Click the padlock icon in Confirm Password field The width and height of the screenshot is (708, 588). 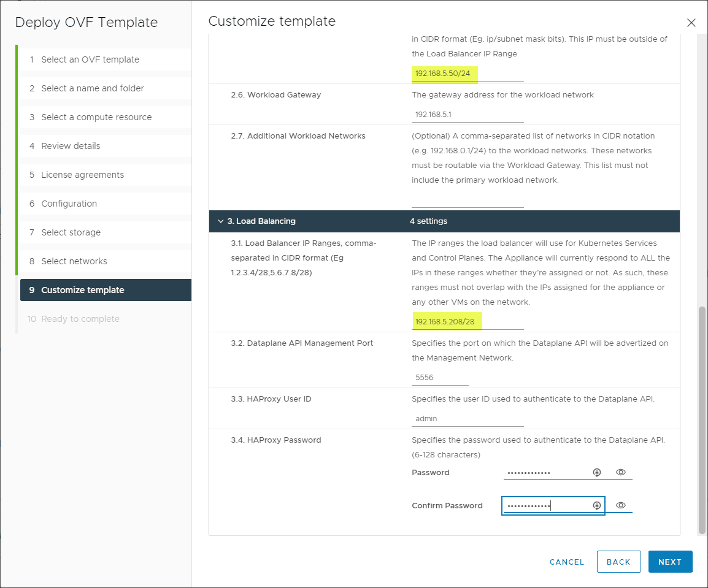[x=596, y=505]
